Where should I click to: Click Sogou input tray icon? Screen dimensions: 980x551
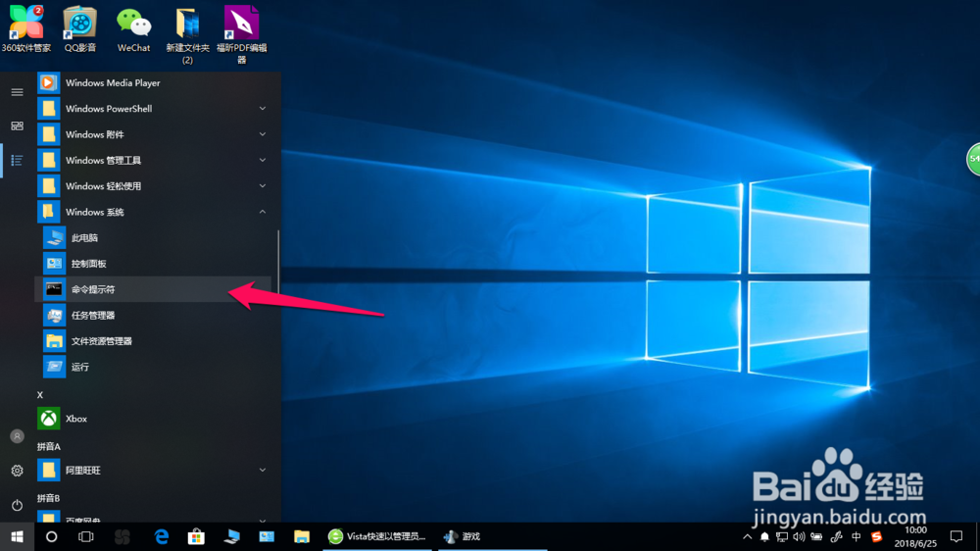(877, 536)
